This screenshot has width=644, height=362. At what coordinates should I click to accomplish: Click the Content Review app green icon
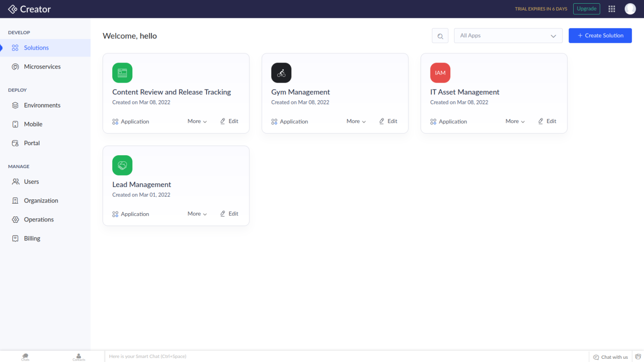click(x=122, y=73)
